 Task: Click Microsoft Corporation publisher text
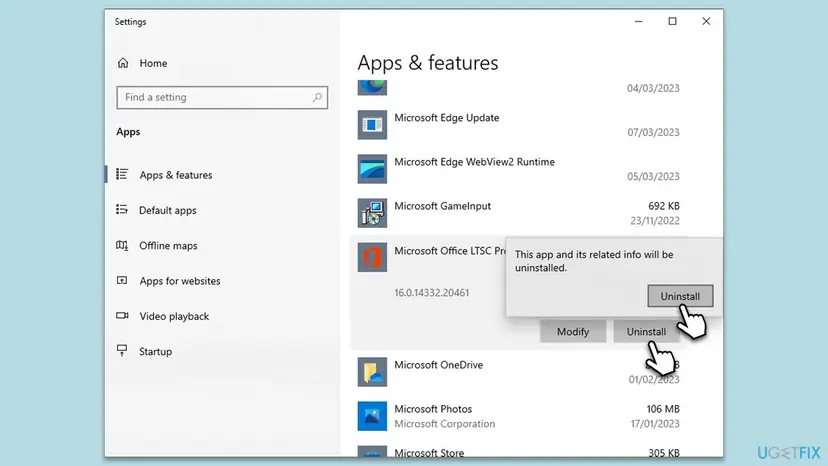pos(445,424)
